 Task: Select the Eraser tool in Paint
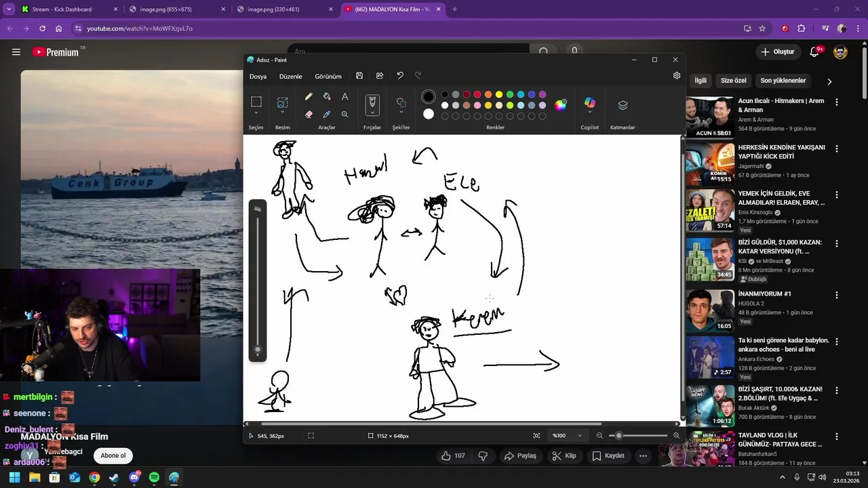click(x=309, y=115)
